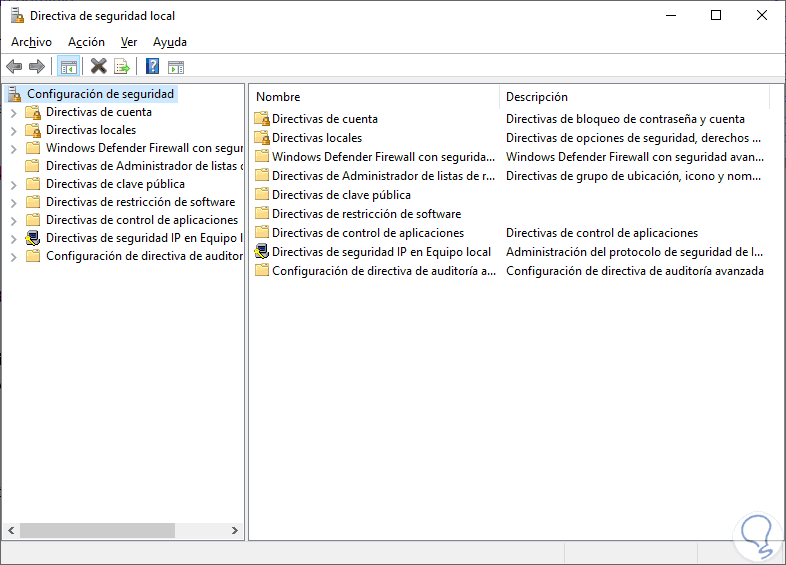Open the Ayuda menu
786x565 pixels.
tap(170, 42)
